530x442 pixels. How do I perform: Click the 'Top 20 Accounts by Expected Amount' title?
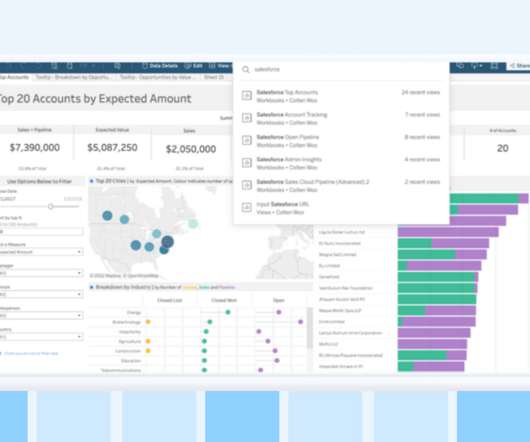point(96,99)
